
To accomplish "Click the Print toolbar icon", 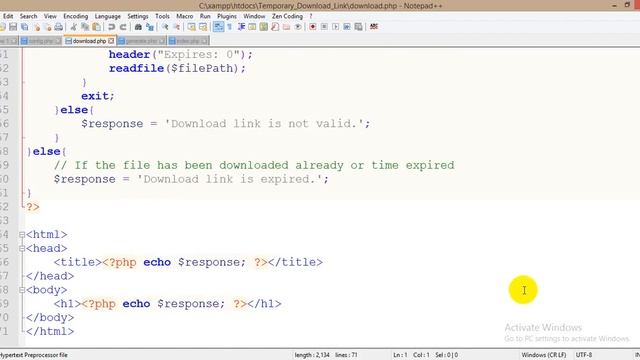I will [x=58, y=27].
